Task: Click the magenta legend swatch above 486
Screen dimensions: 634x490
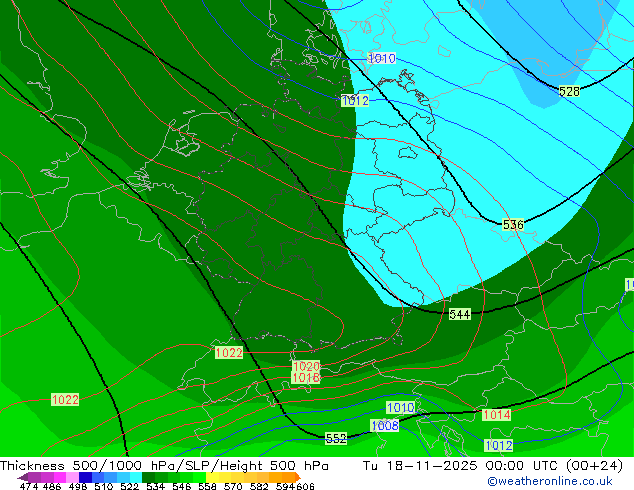Action: (60, 477)
